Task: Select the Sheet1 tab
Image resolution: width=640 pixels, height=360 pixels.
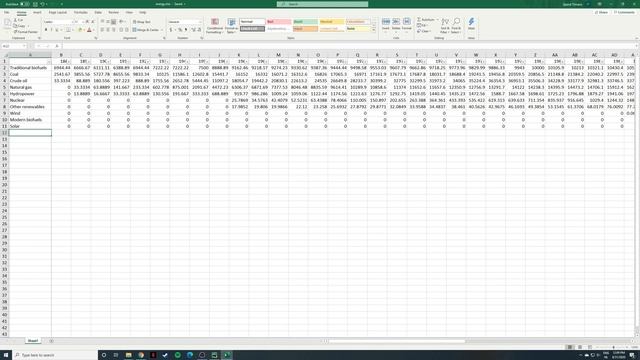Action: pos(33,341)
